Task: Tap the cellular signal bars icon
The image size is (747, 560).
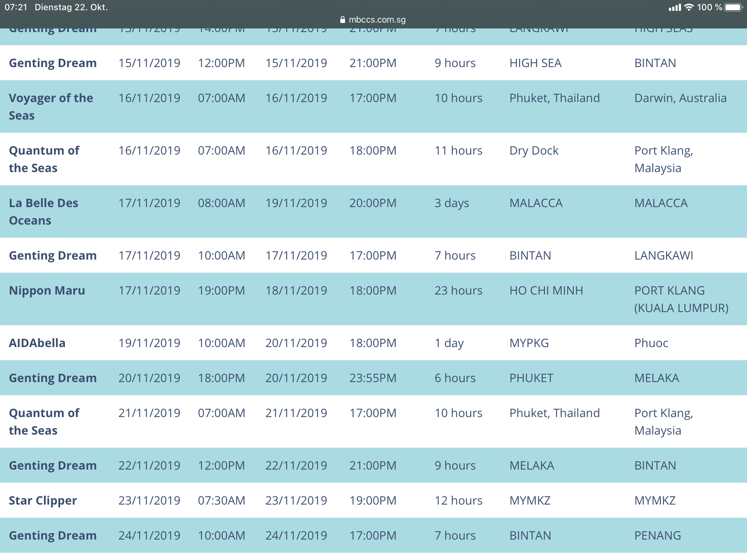Action: 674,7
